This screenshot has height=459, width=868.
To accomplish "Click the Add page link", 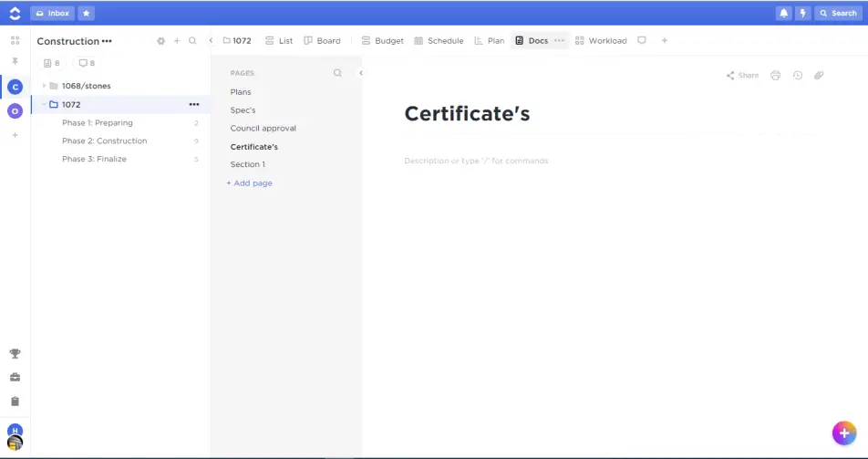I will click(249, 183).
